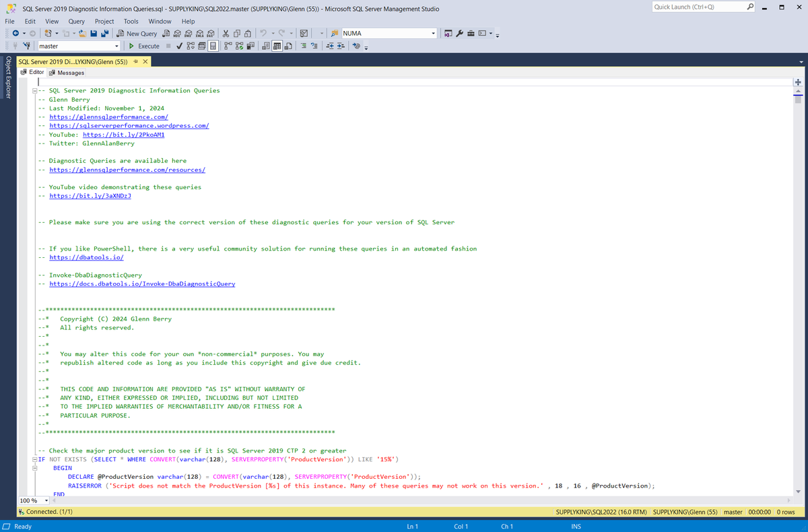
Task: Close the SQL Server 2019 document tab
Action: tap(145, 61)
